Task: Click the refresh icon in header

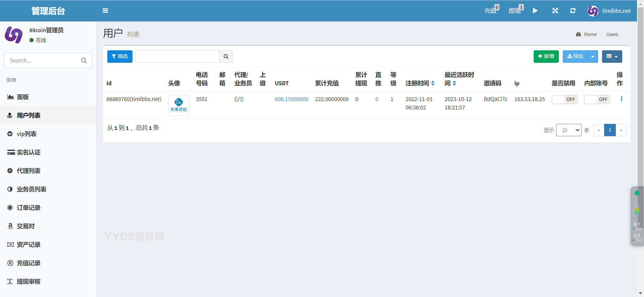Action: pos(573,11)
